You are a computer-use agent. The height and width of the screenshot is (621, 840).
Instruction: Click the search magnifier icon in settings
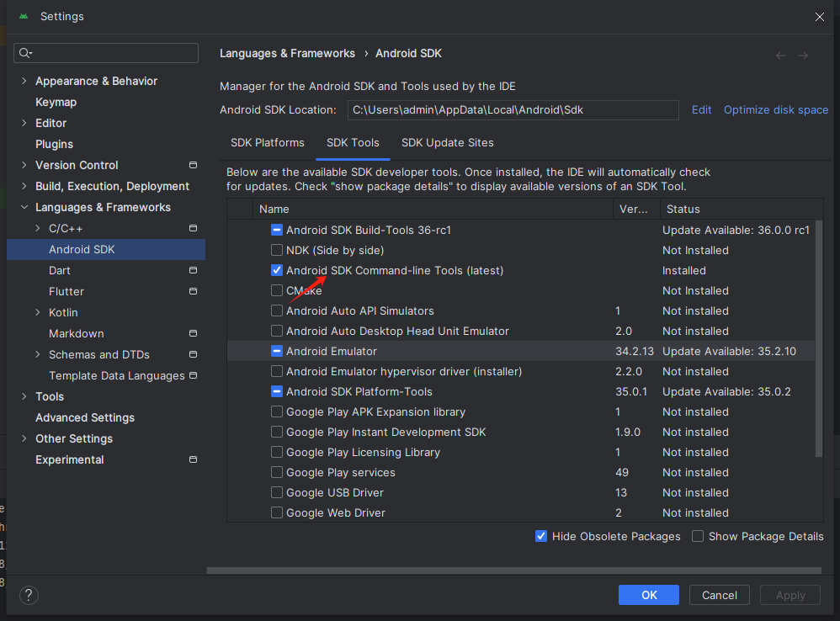(24, 53)
